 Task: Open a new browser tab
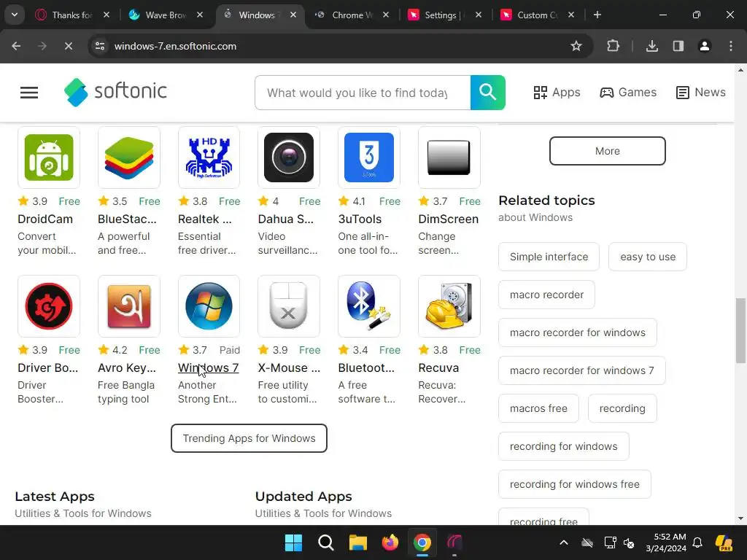point(597,15)
